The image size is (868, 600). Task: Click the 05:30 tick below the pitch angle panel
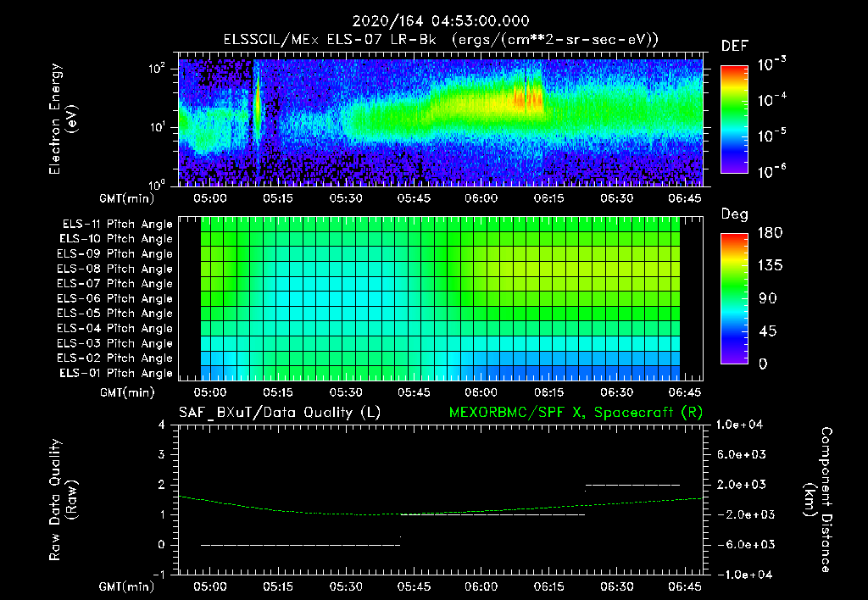pos(346,392)
